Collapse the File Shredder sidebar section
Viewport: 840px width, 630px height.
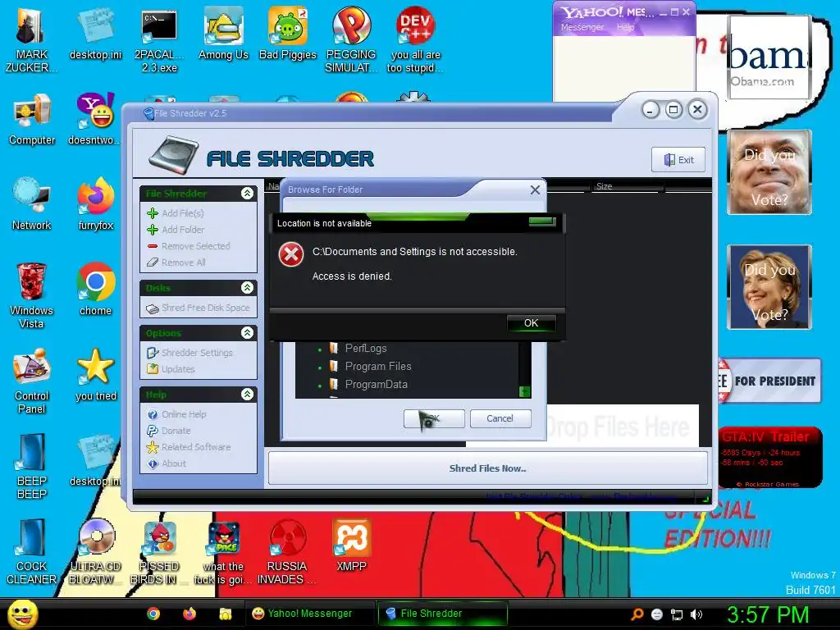pyautogui.click(x=247, y=194)
